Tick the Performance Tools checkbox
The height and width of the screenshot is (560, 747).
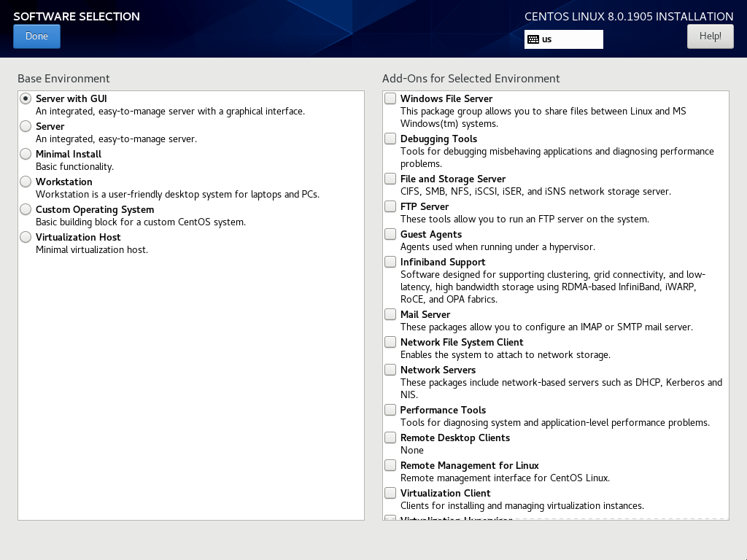[x=391, y=410]
